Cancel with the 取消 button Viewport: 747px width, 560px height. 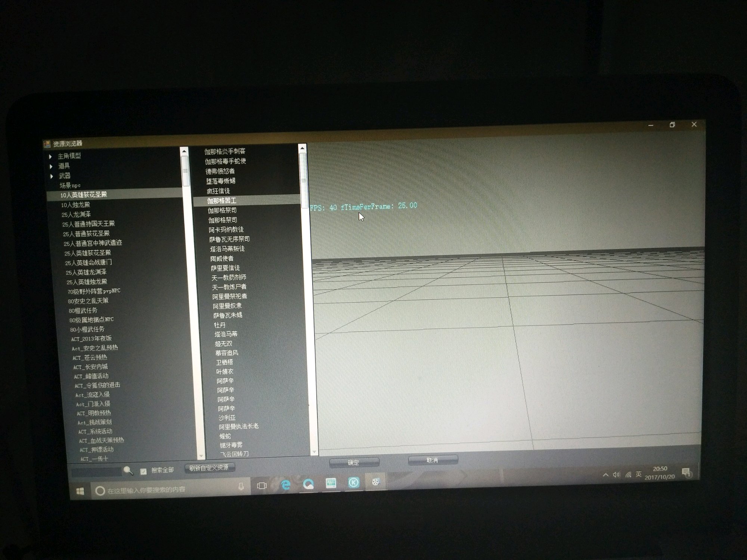point(433,460)
